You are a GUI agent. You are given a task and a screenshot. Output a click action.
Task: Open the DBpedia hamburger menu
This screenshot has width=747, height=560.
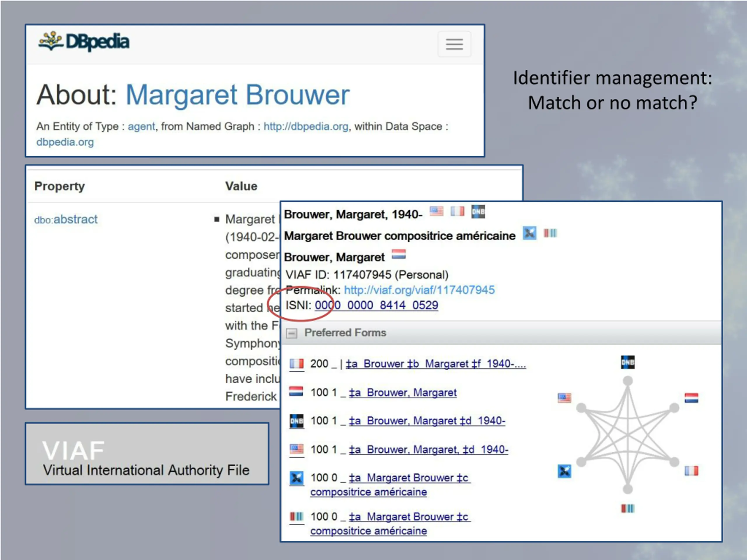pyautogui.click(x=454, y=44)
